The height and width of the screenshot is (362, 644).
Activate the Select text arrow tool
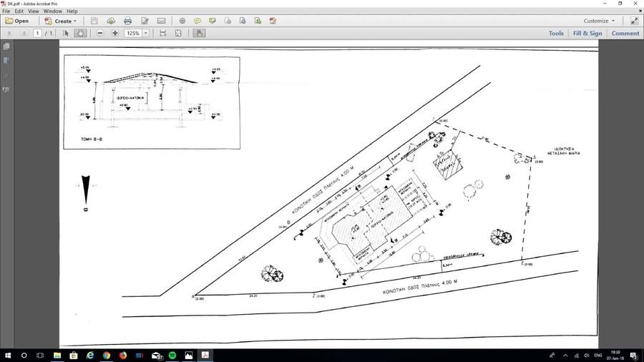(67, 33)
